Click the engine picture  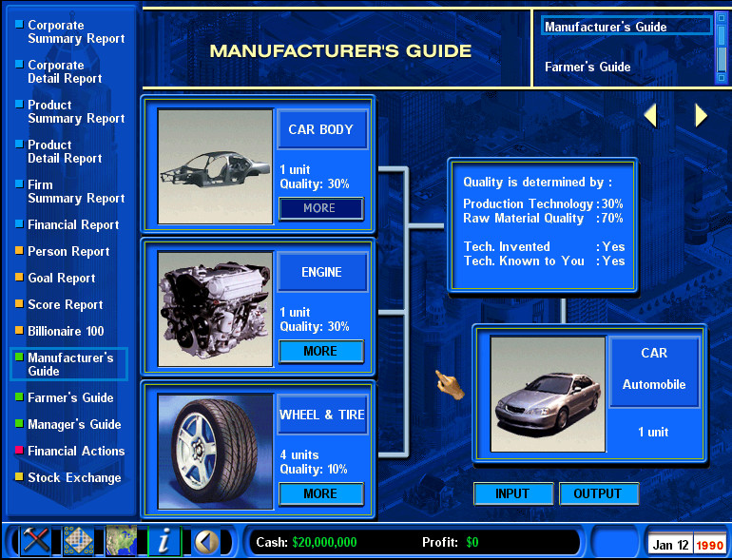(x=215, y=309)
